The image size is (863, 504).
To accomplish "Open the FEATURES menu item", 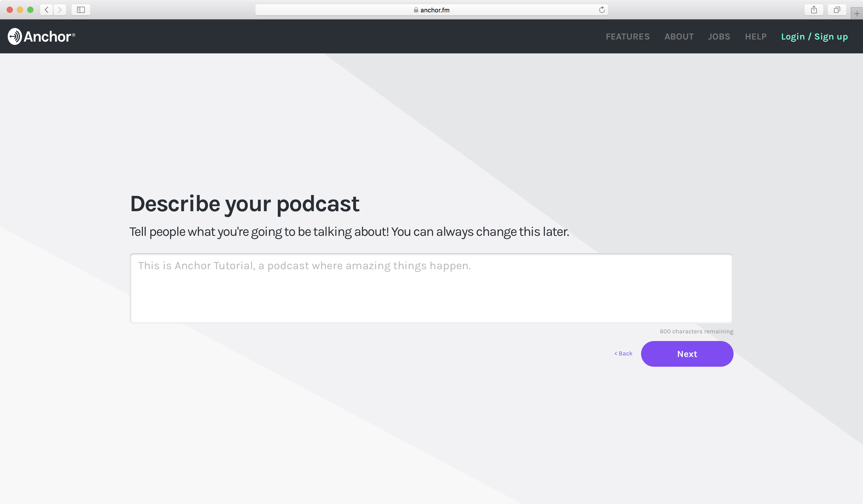I will click(x=627, y=37).
